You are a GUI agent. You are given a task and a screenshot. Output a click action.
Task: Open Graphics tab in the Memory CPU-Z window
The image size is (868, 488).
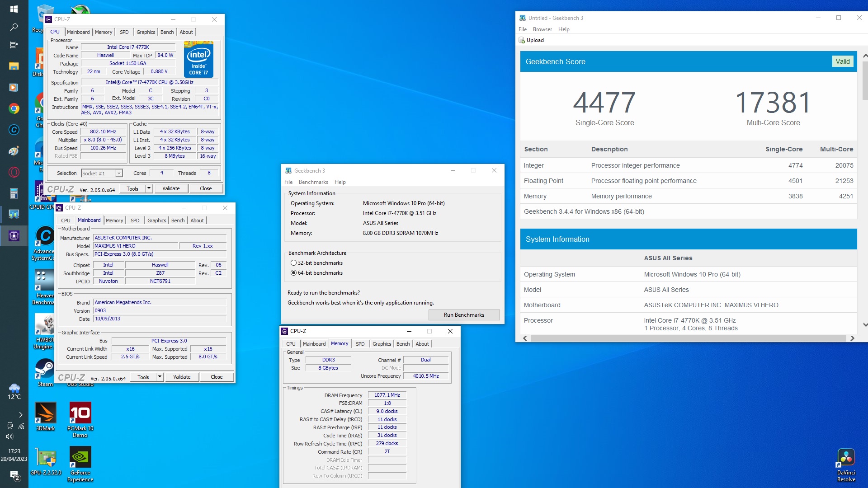(382, 344)
